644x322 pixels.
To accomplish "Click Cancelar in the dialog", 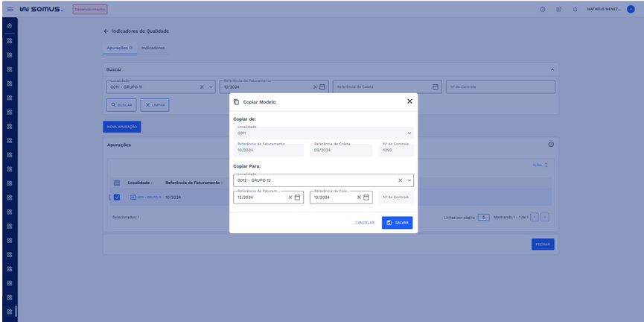I will [364, 223].
